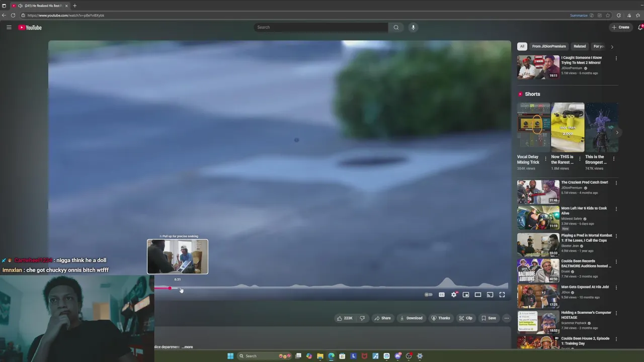Open 'The Craziest Pred Catch Ever!' title
644x362 pixels.
click(585, 183)
